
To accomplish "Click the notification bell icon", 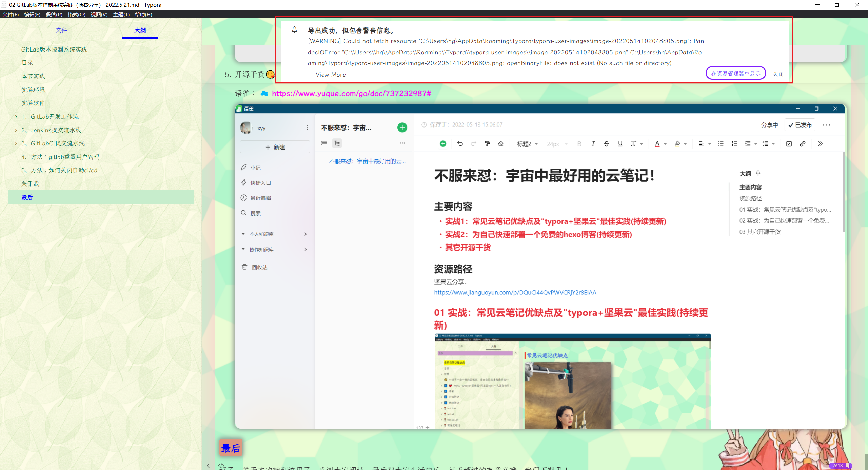I will (x=294, y=30).
